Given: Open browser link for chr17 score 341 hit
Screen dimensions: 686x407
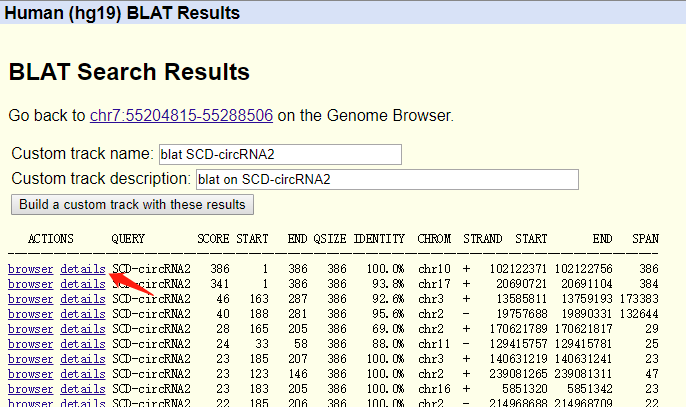Looking at the screenshot, I should tap(30, 284).
